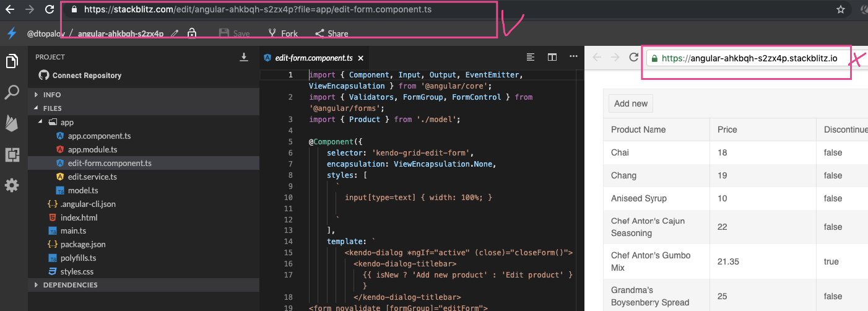
Task: Click the download project icon
Action: tap(244, 57)
